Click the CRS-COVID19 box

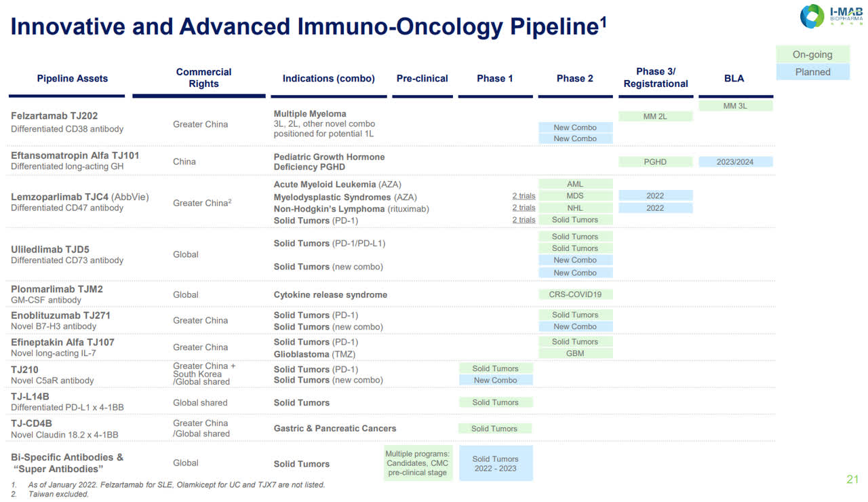[x=575, y=294]
